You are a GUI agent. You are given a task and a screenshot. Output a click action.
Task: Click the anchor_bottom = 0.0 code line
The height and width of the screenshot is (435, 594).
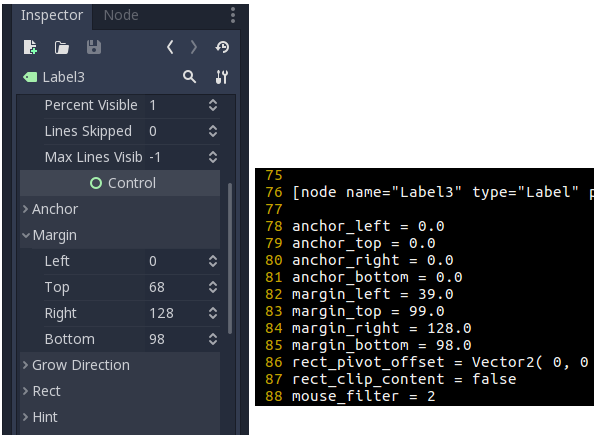coord(377,277)
